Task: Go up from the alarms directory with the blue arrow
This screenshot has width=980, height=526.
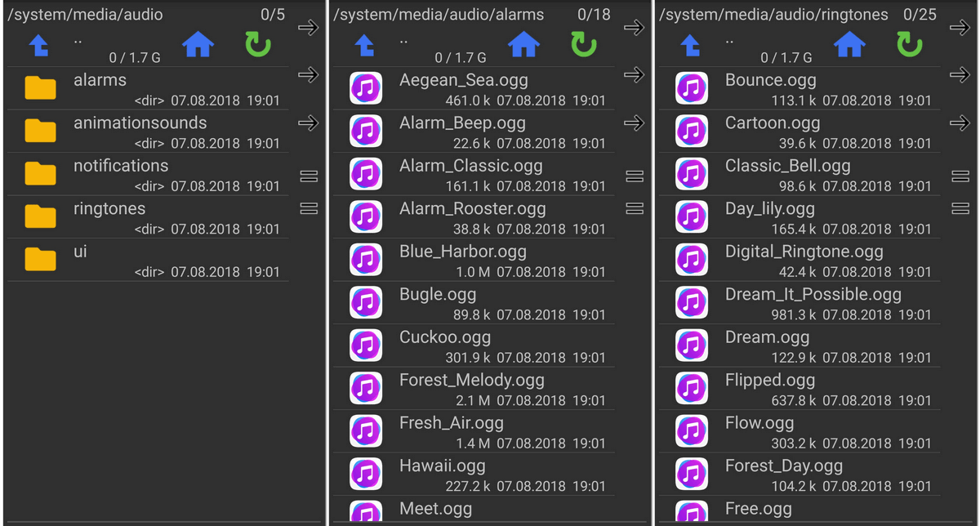Action: 364,46
